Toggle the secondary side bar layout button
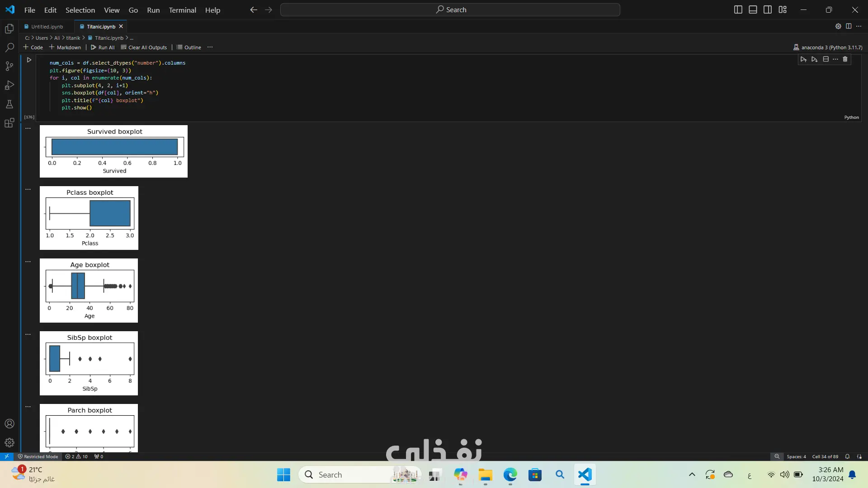The image size is (868, 488). point(768,9)
